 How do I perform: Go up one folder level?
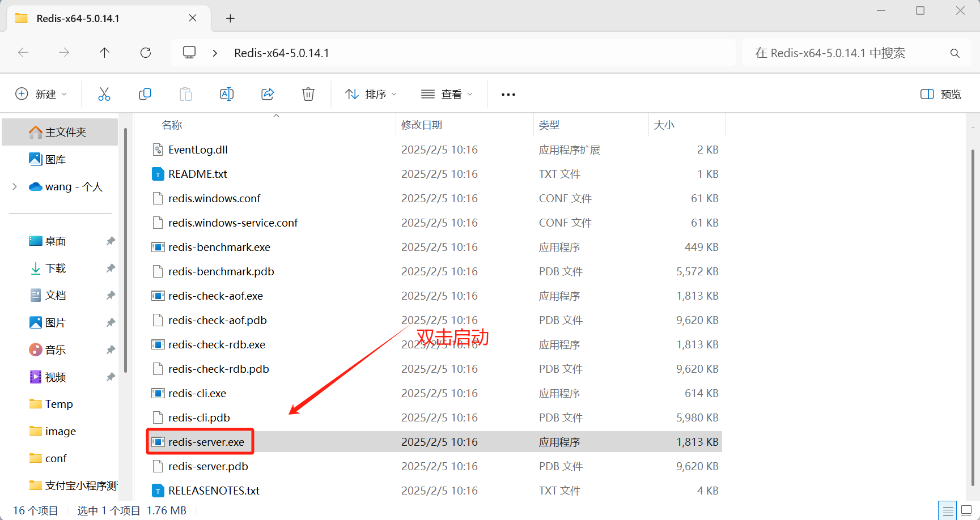[x=104, y=53]
